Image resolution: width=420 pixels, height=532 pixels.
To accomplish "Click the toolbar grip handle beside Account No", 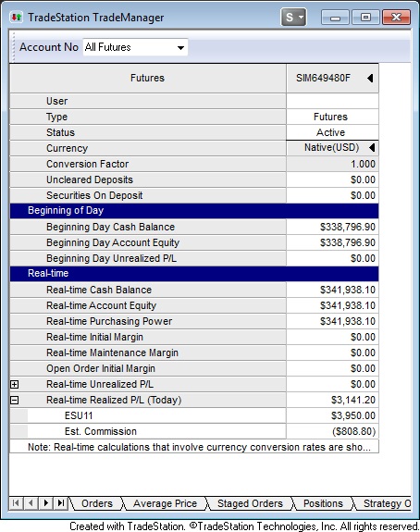I will click(x=13, y=47).
